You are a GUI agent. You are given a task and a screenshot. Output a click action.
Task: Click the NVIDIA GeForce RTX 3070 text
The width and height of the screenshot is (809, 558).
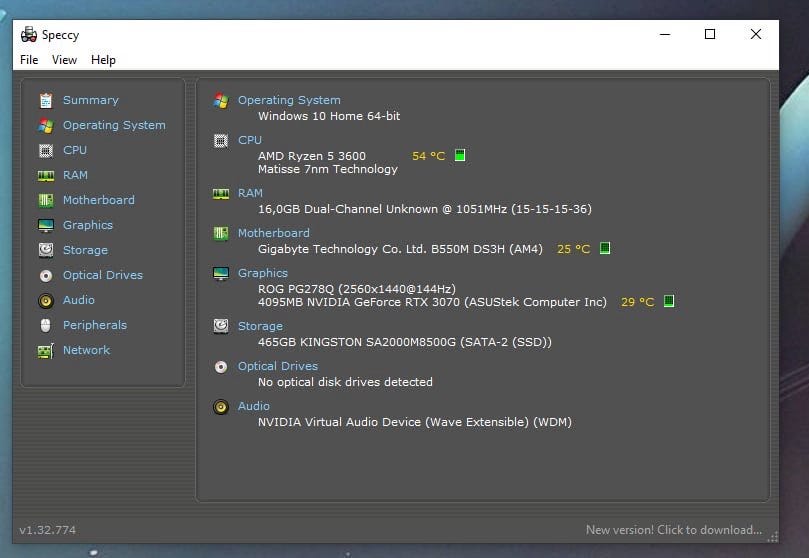click(432, 302)
